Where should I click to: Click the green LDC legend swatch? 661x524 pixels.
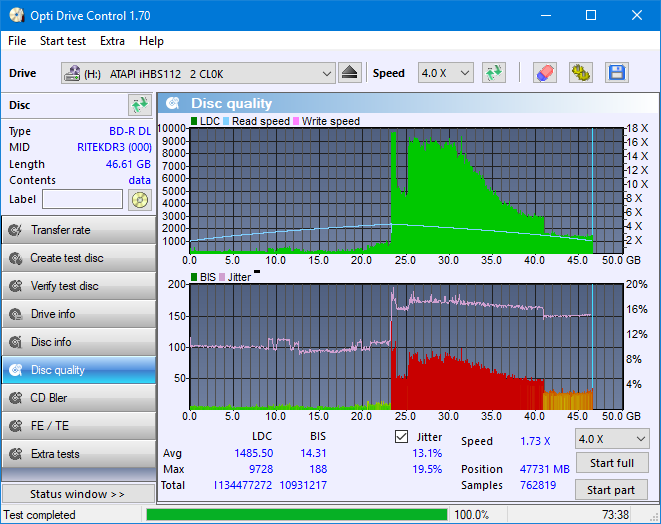click(x=194, y=121)
